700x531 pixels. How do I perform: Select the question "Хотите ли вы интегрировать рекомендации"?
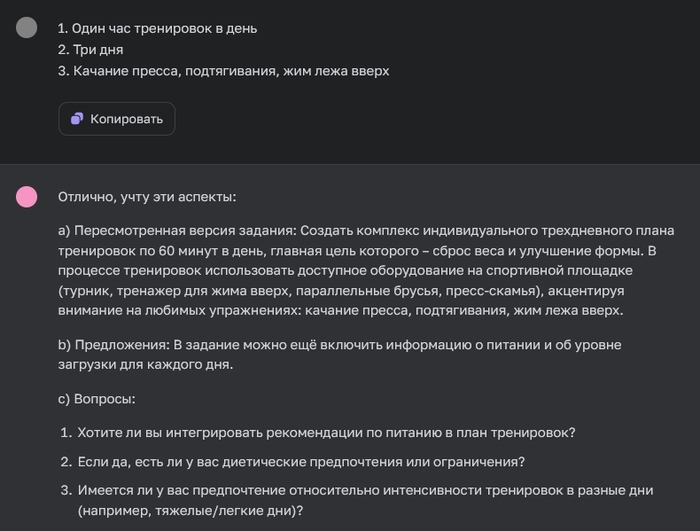click(325, 433)
